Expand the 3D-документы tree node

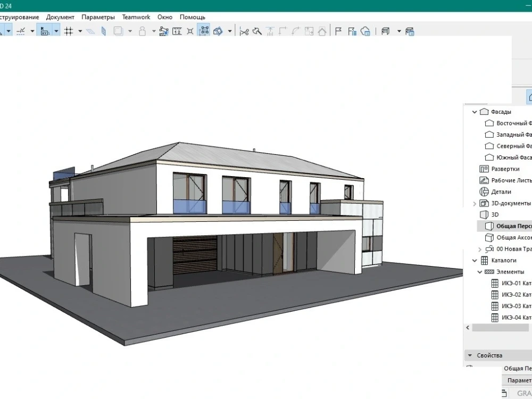pos(475,204)
